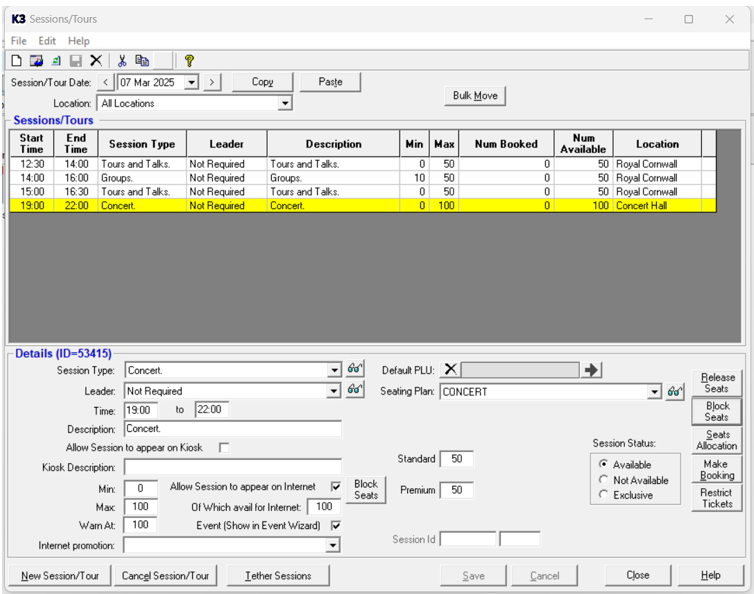Click the Delete (X) toolbar icon
Image resolution: width=754 pixels, height=594 pixels.
point(96,61)
